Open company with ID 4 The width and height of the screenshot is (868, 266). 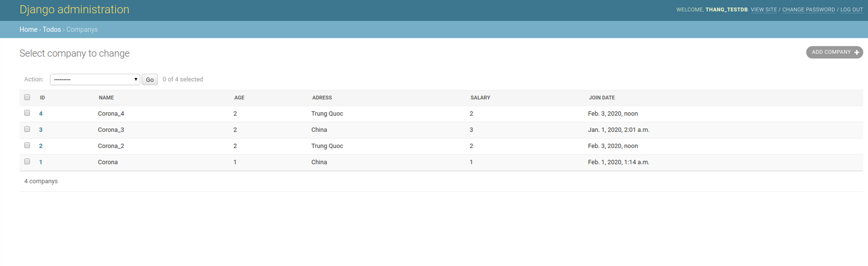(x=41, y=114)
